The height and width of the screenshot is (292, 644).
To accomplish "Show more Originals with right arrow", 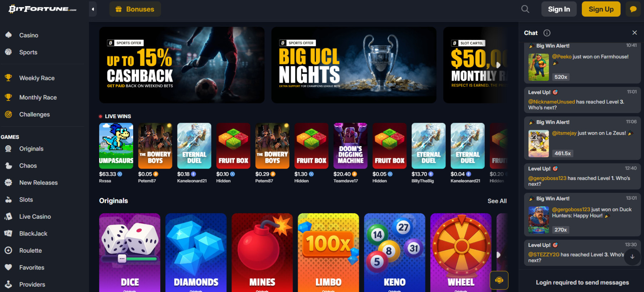I will [x=498, y=255].
